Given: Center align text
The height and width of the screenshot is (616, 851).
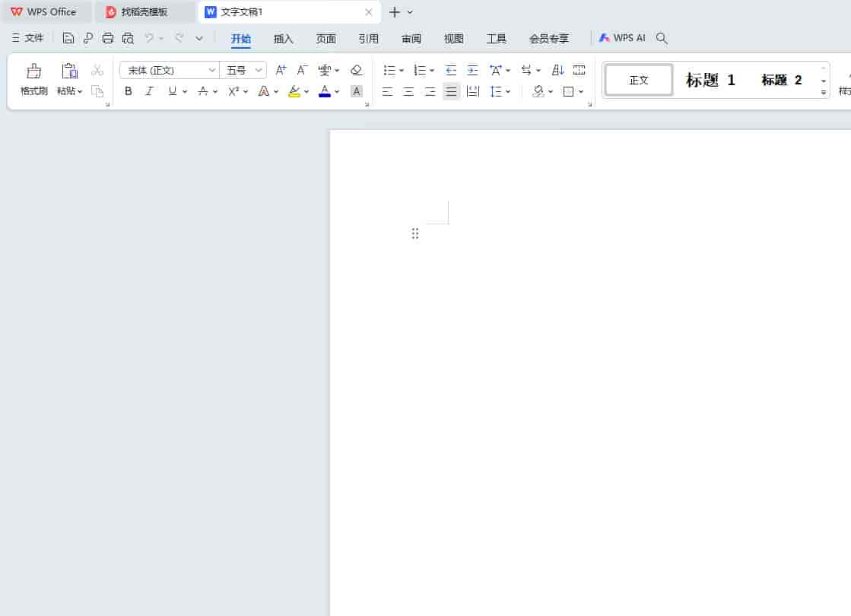Looking at the screenshot, I should pyautogui.click(x=408, y=91).
